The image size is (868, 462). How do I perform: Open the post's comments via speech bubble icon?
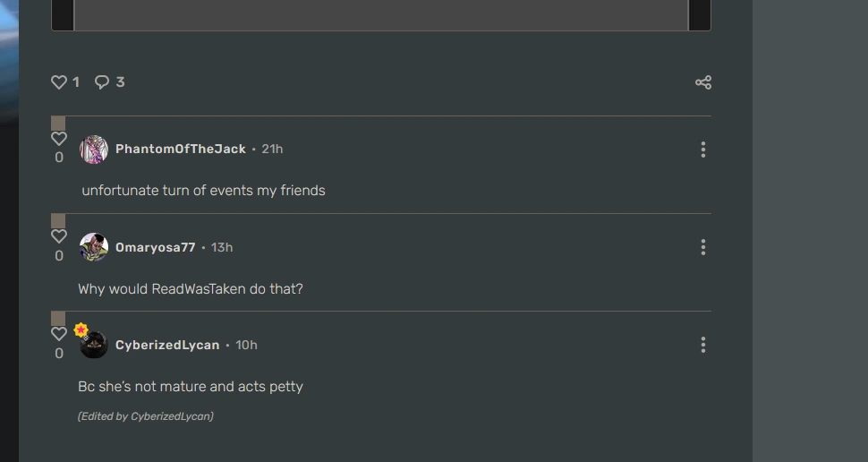(102, 82)
